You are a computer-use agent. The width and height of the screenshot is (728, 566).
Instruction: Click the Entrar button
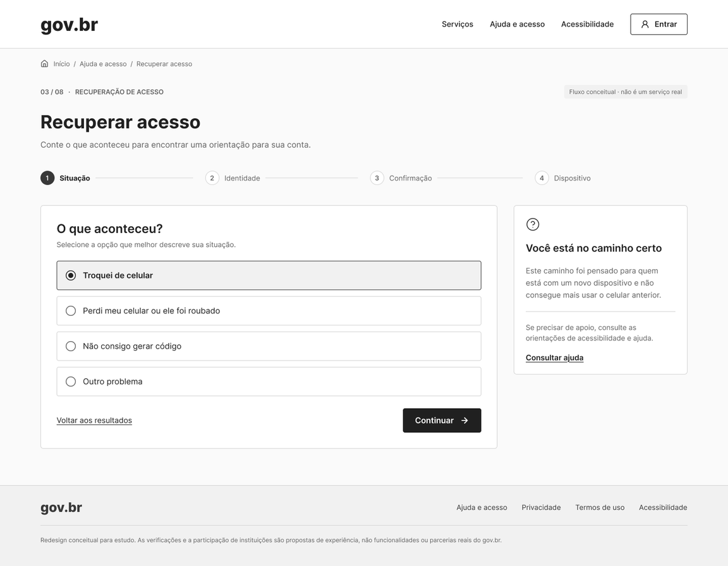[658, 24]
